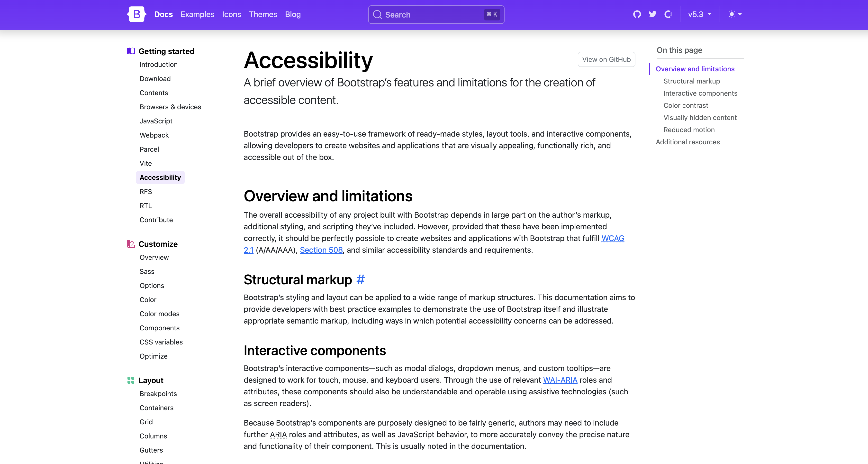Jump to Visually hidden content section
The image size is (868, 464).
[x=700, y=118]
